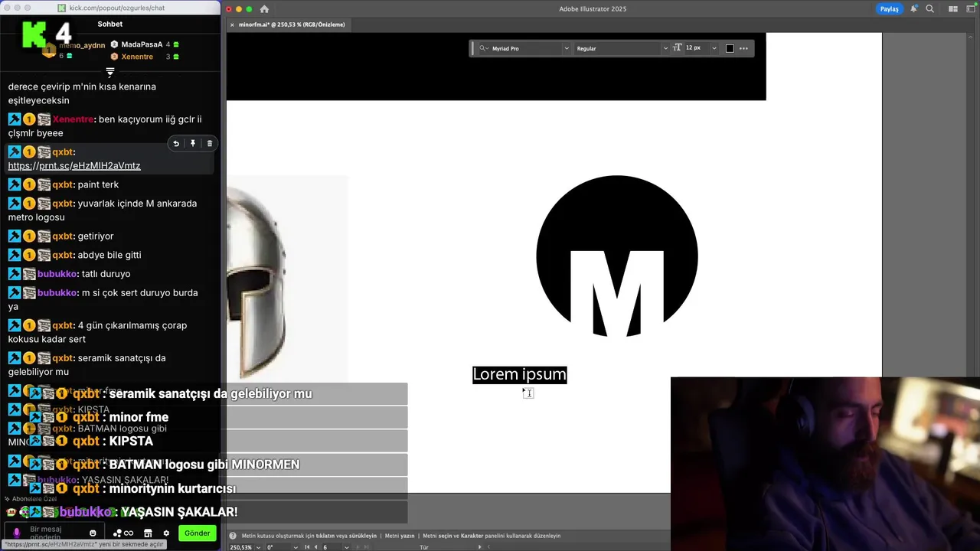Close the minorfm.ai document tab
Image resolution: width=980 pixels, height=551 pixels.
point(232,24)
